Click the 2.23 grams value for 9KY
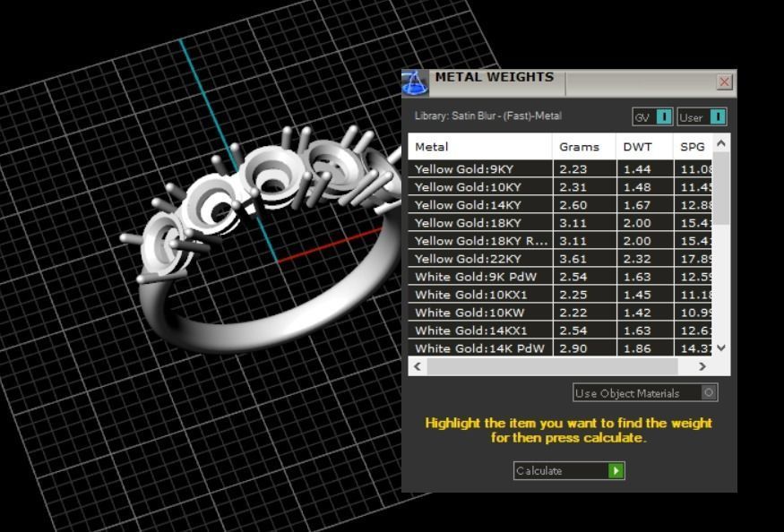The height and width of the screenshot is (532, 784). [573, 169]
